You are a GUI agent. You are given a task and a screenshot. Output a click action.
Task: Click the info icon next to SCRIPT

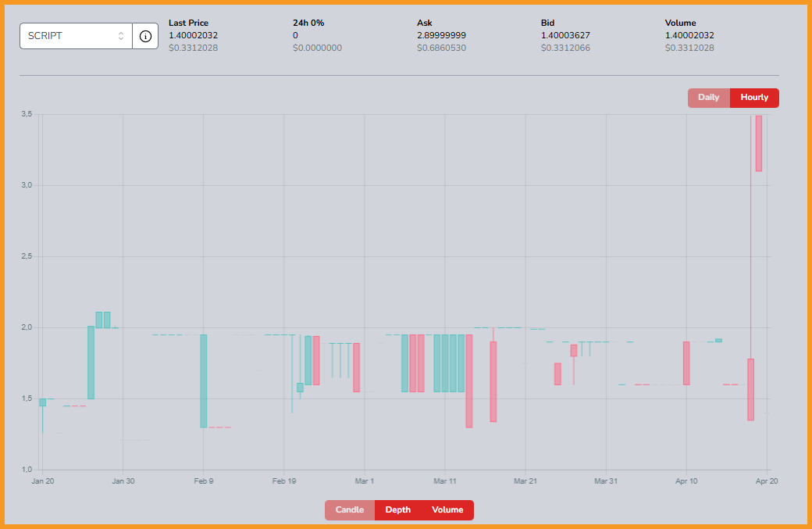(x=145, y=36)
